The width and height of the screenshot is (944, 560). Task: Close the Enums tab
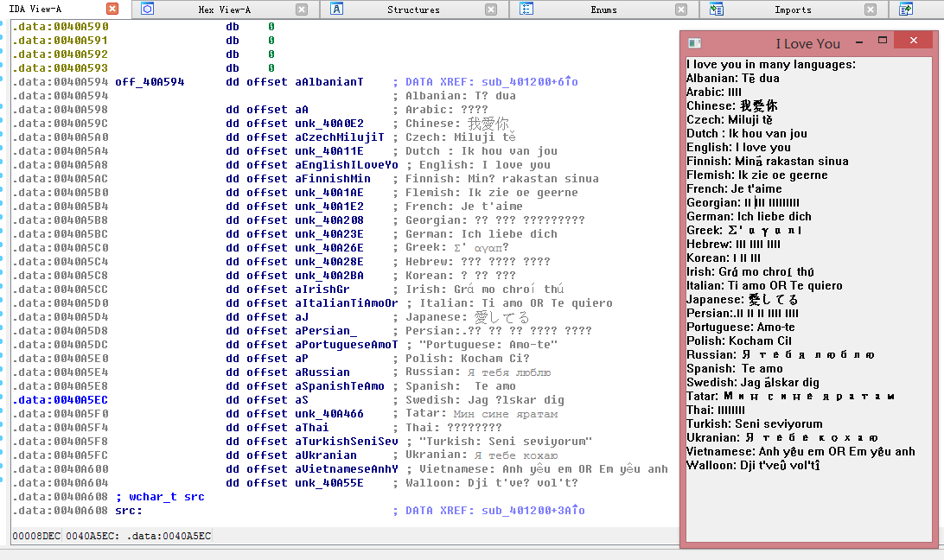tap(681, 10)
